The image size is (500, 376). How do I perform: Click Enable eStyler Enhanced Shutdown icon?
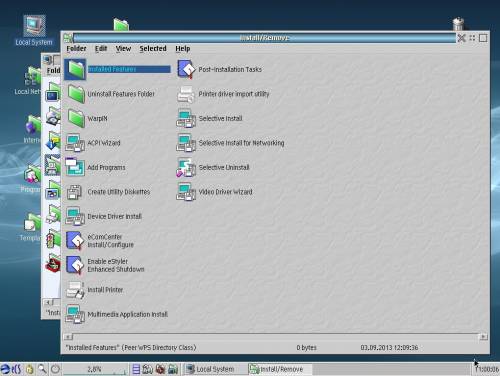coord(75,265)
